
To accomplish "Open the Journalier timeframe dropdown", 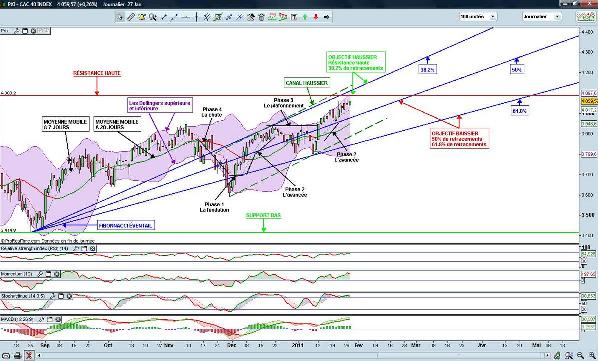I will point(541,17).
